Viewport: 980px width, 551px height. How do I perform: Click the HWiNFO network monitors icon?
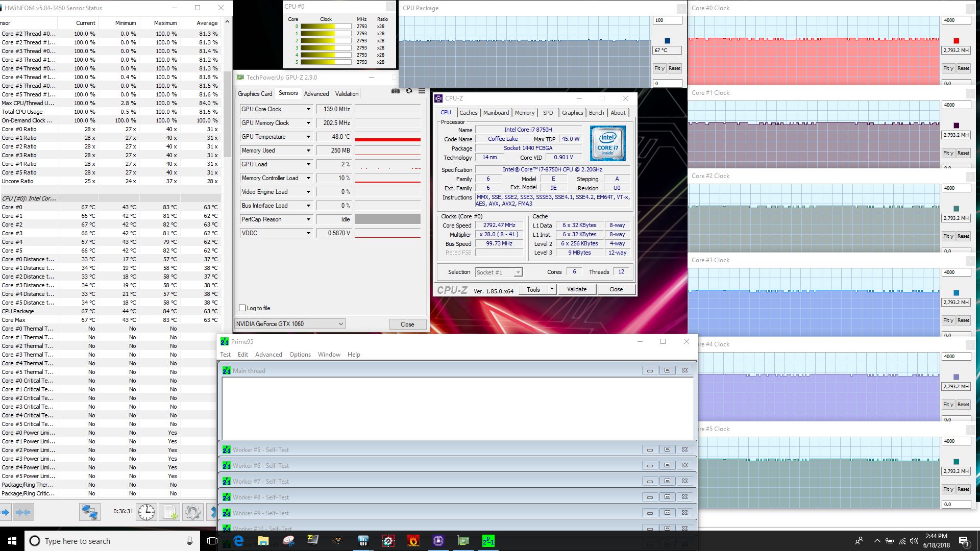point(89,512)
